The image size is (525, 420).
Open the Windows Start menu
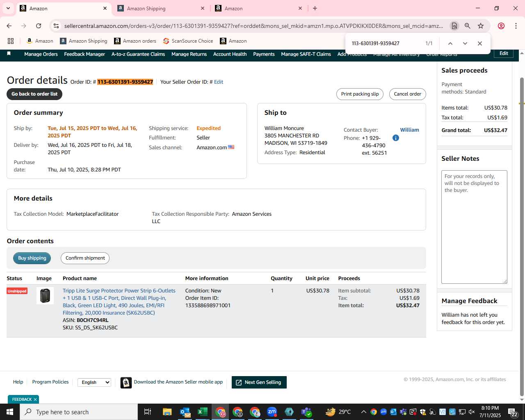10,412
